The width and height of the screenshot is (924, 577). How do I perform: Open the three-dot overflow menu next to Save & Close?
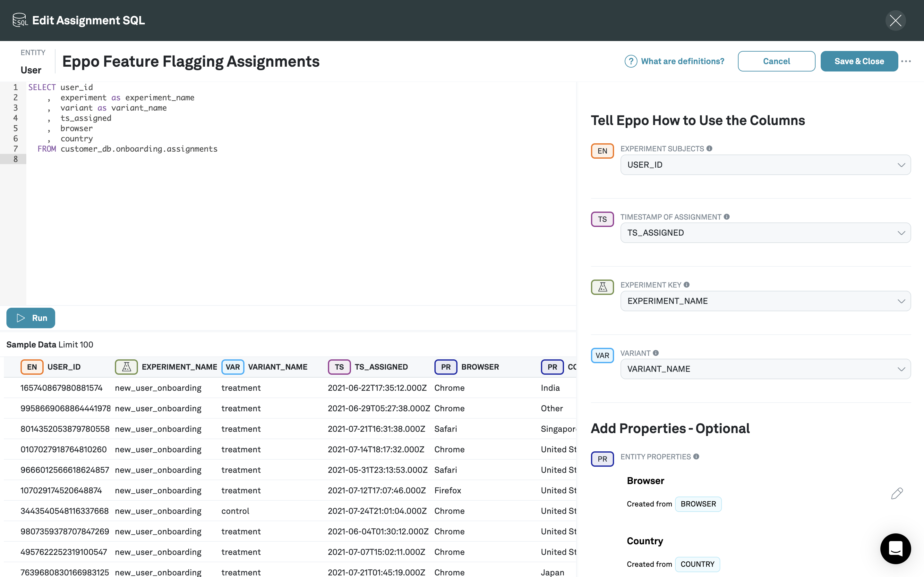click(x=907, y=61)
